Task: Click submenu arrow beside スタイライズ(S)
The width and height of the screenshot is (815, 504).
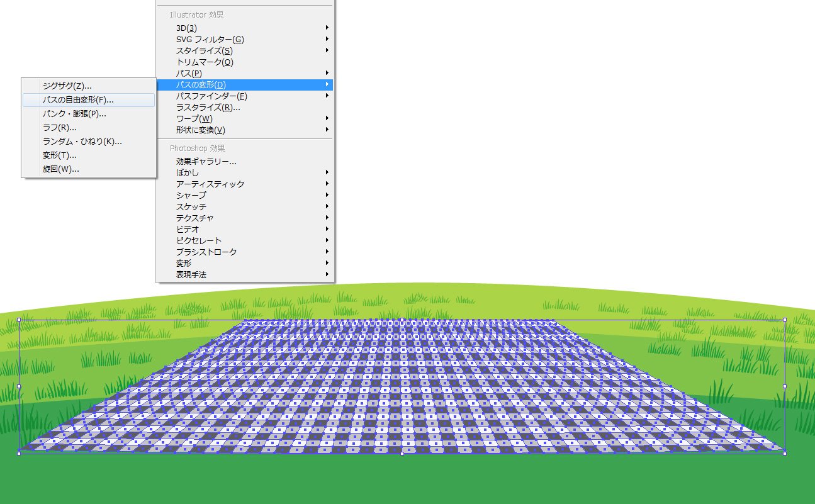Action: (327, 50)
